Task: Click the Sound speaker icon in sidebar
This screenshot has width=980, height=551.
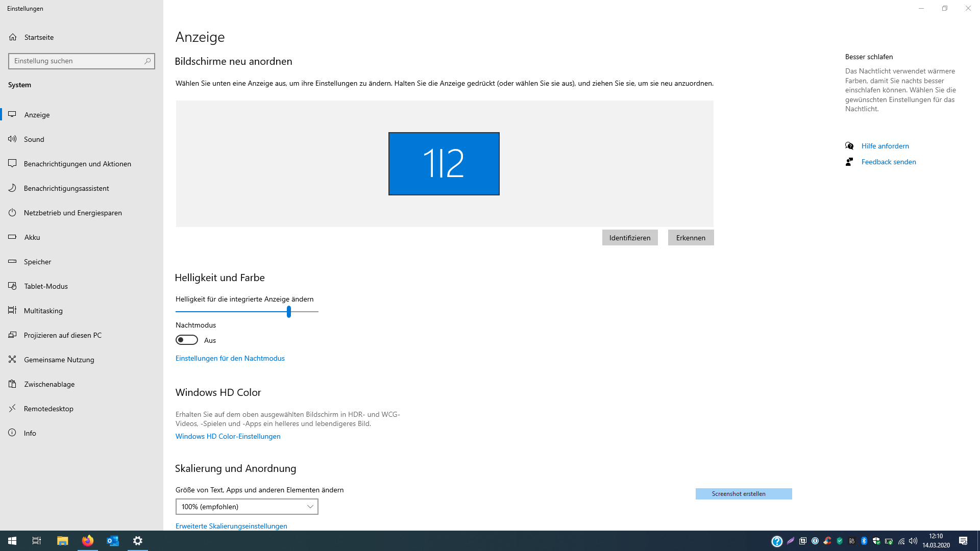Action: [12, 139]
